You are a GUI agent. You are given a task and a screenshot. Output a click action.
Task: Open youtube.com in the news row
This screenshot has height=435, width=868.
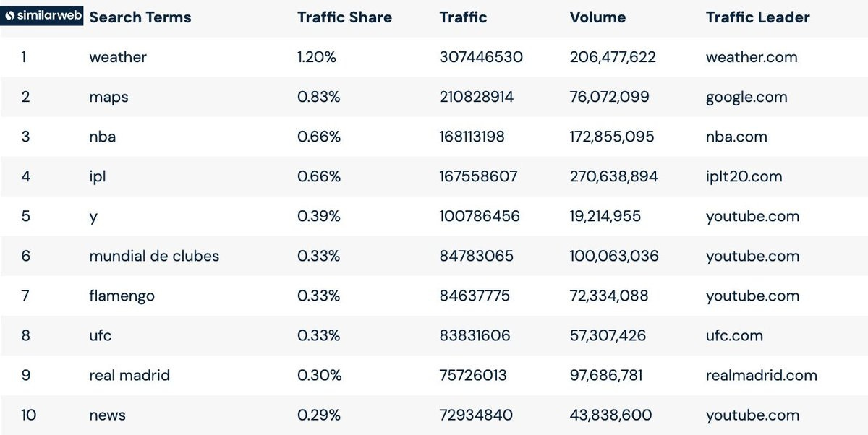tap(752, 415)
